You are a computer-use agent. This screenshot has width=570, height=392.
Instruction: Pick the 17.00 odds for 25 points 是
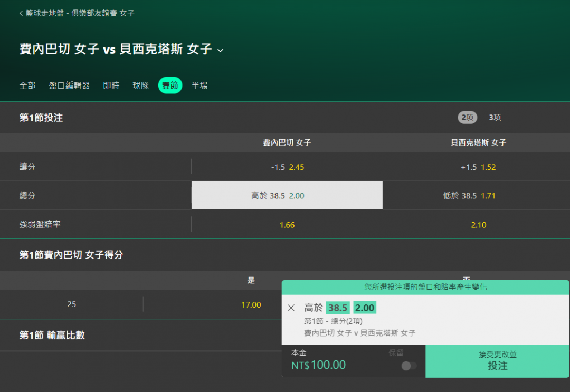point(251,304)
